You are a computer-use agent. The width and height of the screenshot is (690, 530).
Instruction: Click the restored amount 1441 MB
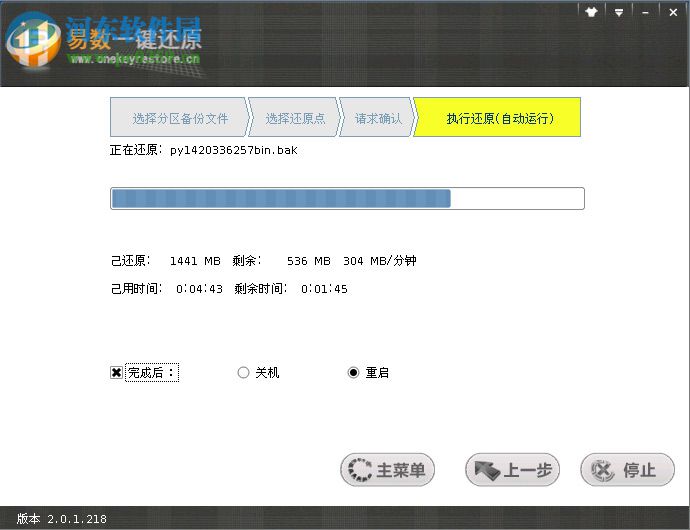coord(195,261)
